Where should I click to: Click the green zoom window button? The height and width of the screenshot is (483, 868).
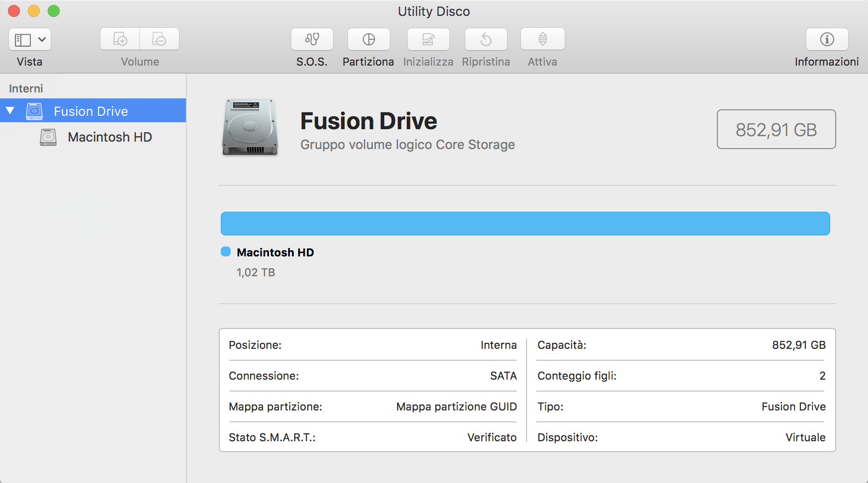(54, 11)
